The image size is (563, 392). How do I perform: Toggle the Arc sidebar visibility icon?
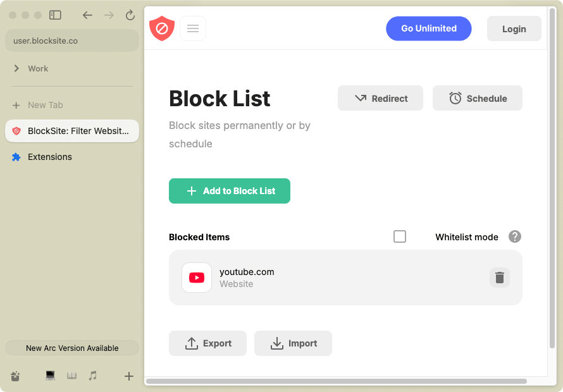point(55,15)
